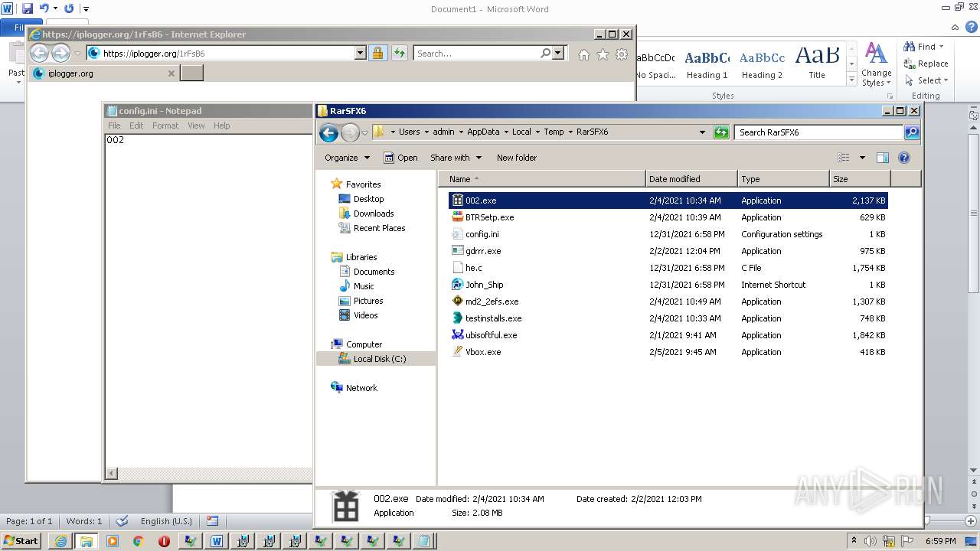Click the Name column header

(x=542, y=179)
